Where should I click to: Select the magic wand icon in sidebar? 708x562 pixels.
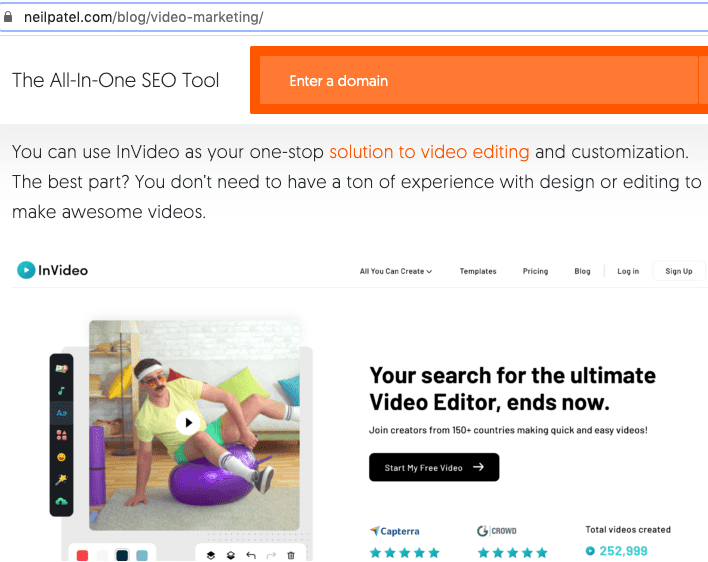pos(61,479)
